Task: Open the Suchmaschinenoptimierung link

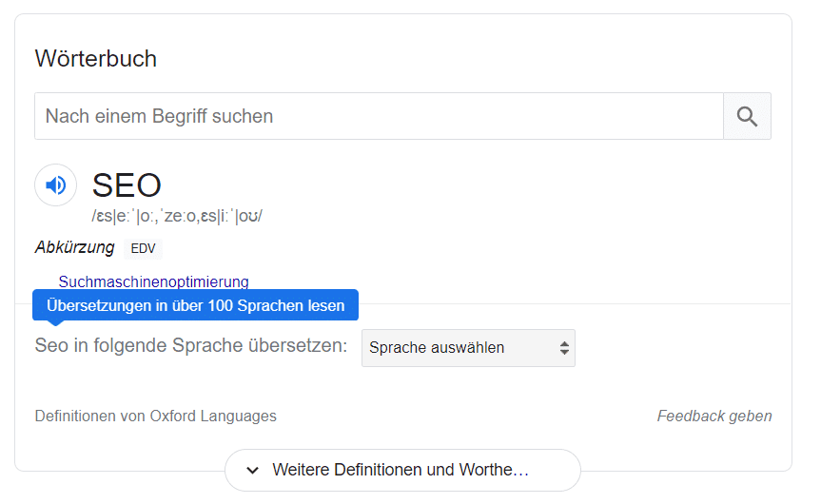Action: (153, 281)
